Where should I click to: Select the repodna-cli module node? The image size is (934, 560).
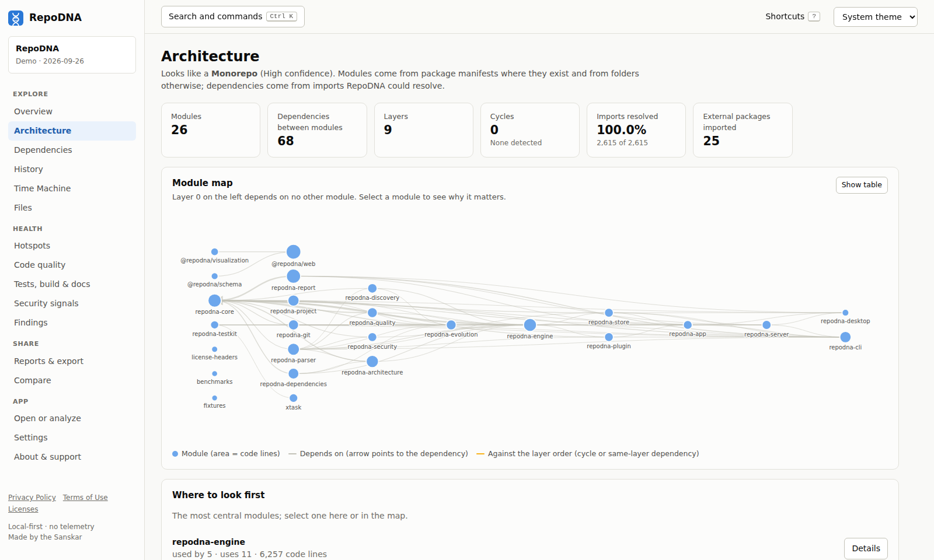coord(845,337)
